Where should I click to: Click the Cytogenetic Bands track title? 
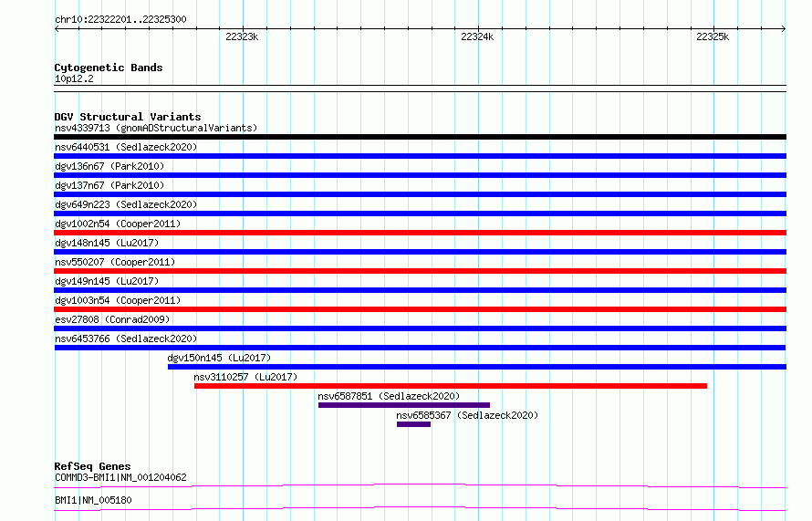coord(109,68)
